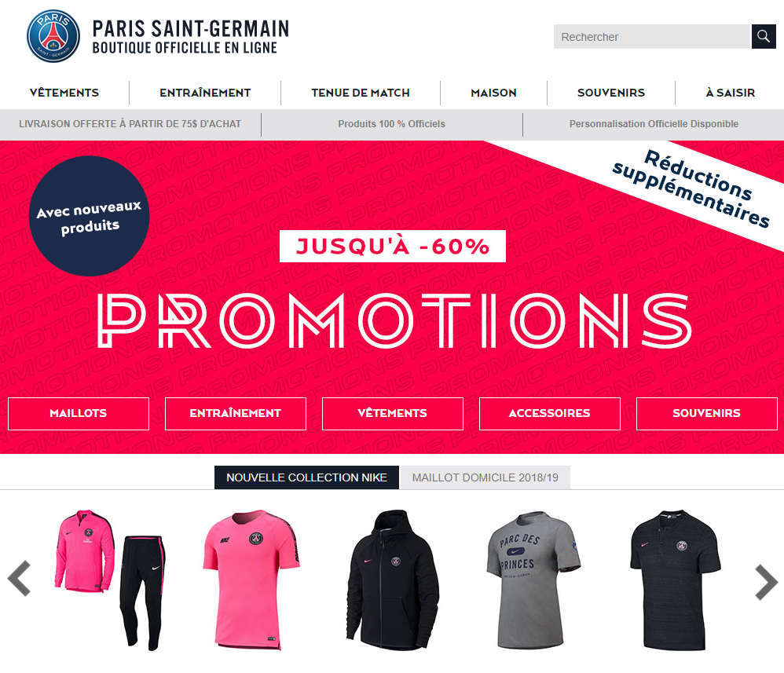Image resolution: width=784 pixels, height=673 pixels.
Task: Open the À Saisir menu
Action: [x=730, y=93]
